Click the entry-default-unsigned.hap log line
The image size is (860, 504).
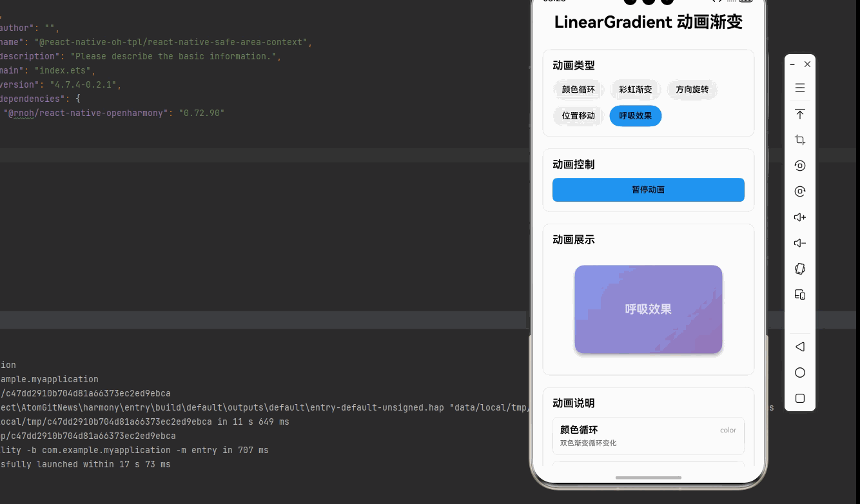264,407
